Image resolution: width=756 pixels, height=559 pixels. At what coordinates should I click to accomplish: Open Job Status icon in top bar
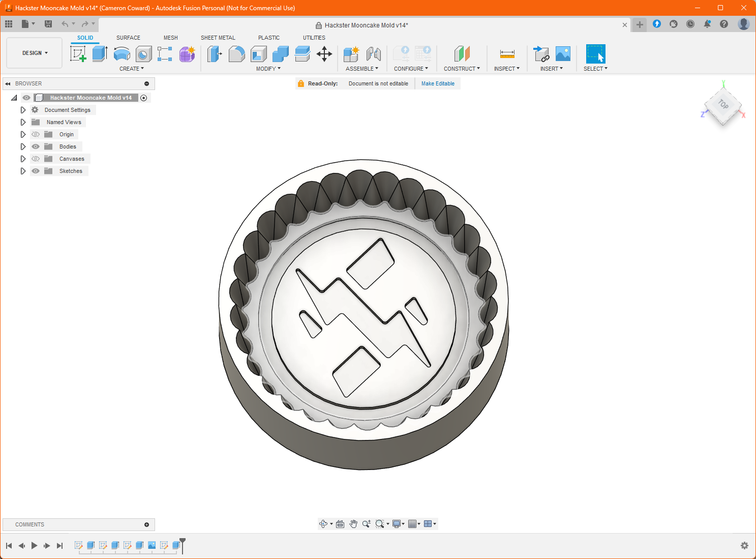pyautogui.click(x=690, y=24)
